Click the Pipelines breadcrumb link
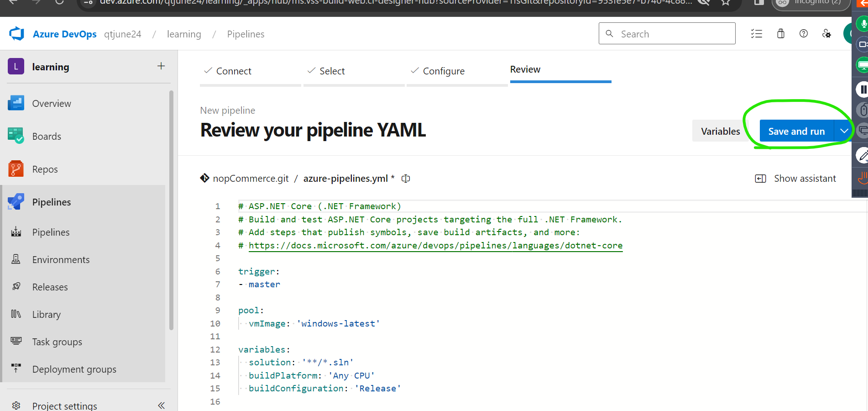Screen dimensions: 868x411 coord(246,34)
